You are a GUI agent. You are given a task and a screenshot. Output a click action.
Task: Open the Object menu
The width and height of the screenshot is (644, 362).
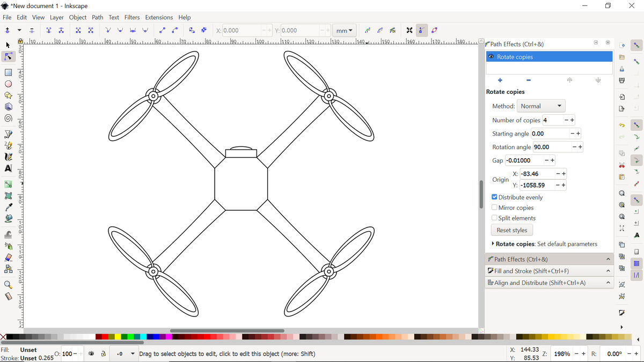tap(78, 17)
